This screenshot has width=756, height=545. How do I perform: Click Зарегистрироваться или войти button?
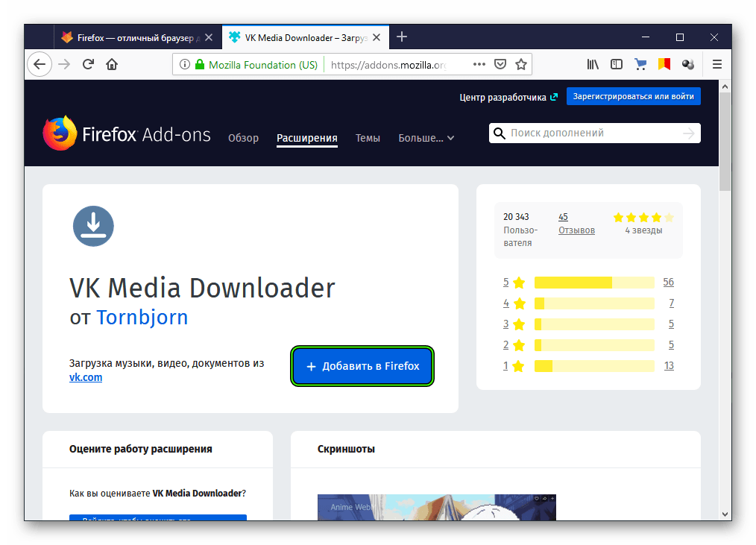point(634,96)
